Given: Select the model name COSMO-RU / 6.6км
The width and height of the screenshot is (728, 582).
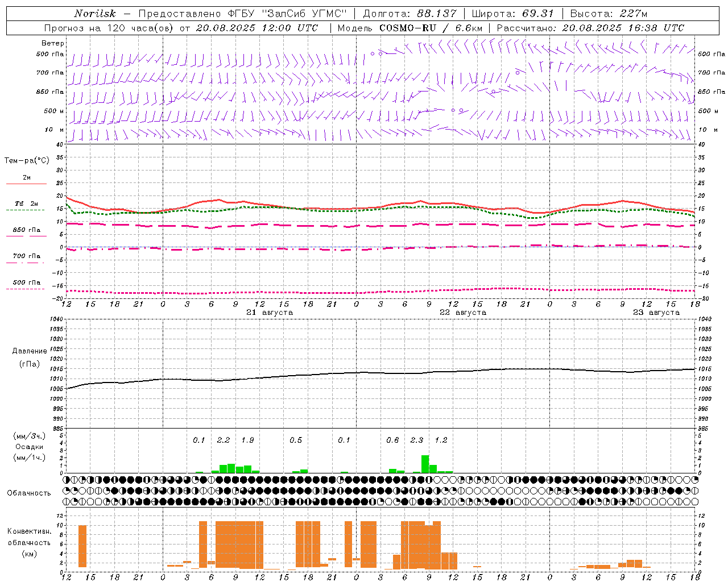Looking at the screenshot, I should [x=431, y=28].
